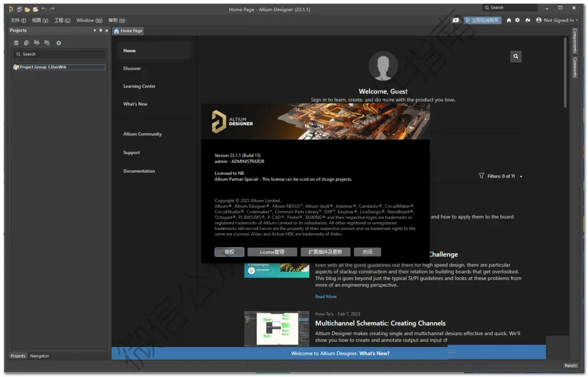
Task: Click the 关闭 button in About dialog
Action: pyautogui.click(x=367, y=252)
